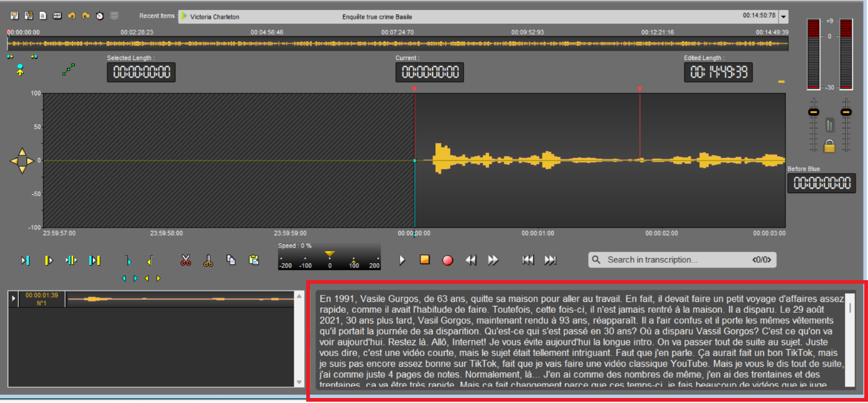Click the Redo arrow icon
Screen dimensions: 868x403
[86, 15]
